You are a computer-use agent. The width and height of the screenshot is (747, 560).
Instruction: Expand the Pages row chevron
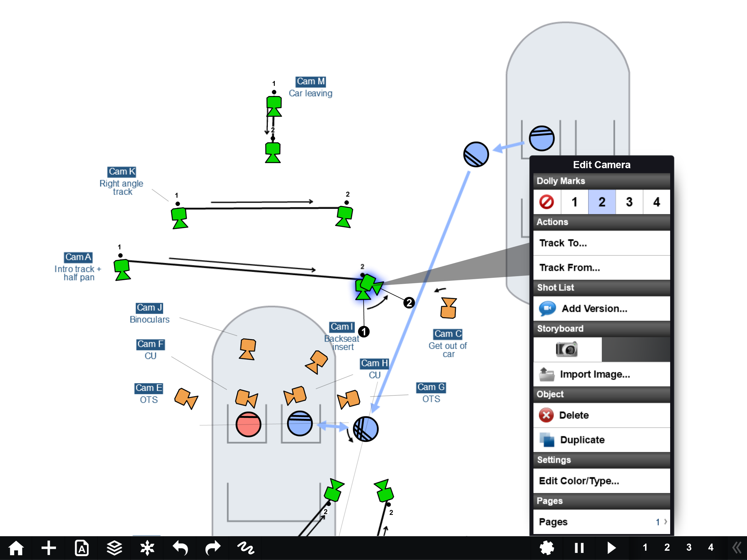click(x=665, y=522)
